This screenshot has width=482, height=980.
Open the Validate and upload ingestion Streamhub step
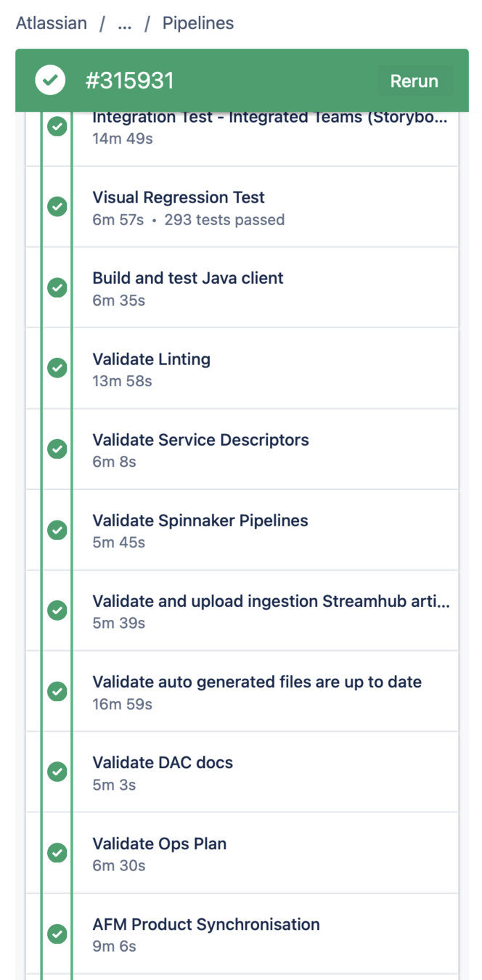271,601
